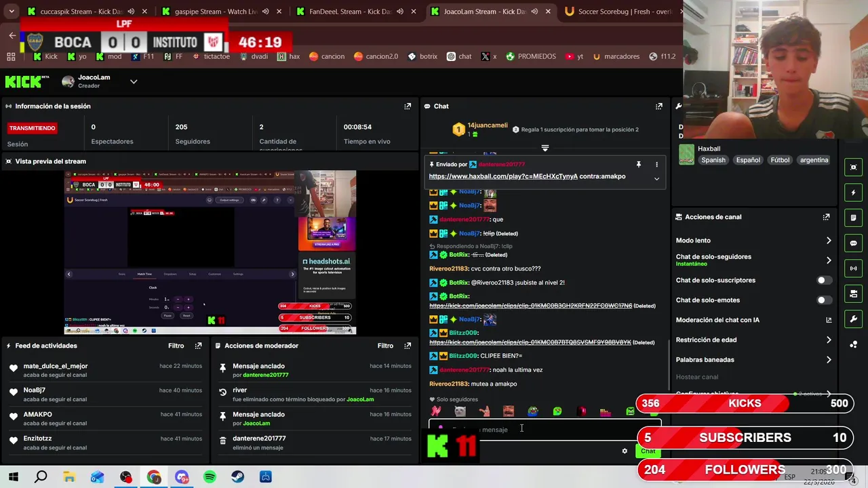Click the lightning bolt sidebar icon
868x488 pixels.
853,192
